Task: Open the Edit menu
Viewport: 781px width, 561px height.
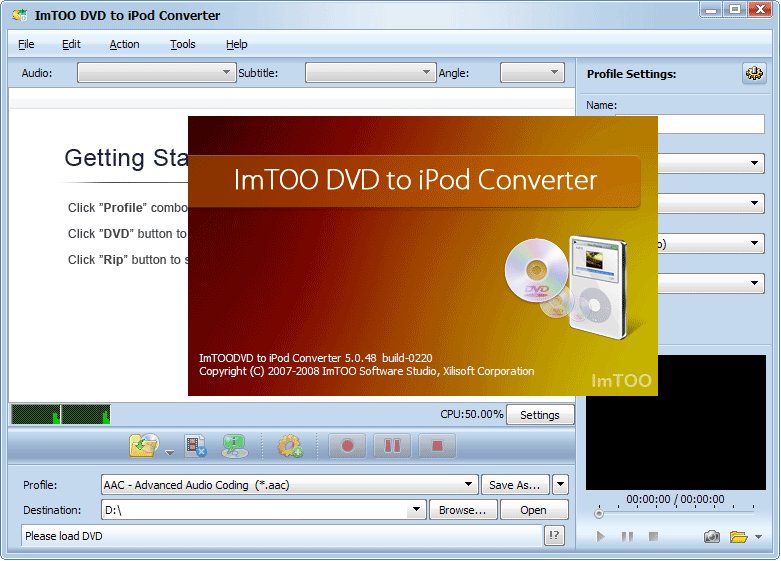Action: click(71, 44)
